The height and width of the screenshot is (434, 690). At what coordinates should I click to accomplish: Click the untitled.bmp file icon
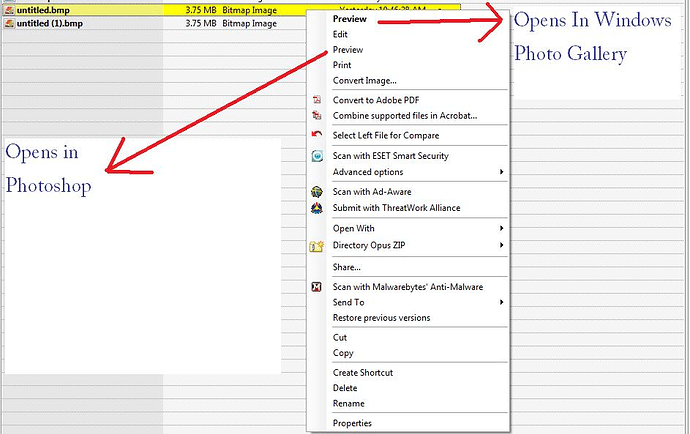(x=9, y=9)
